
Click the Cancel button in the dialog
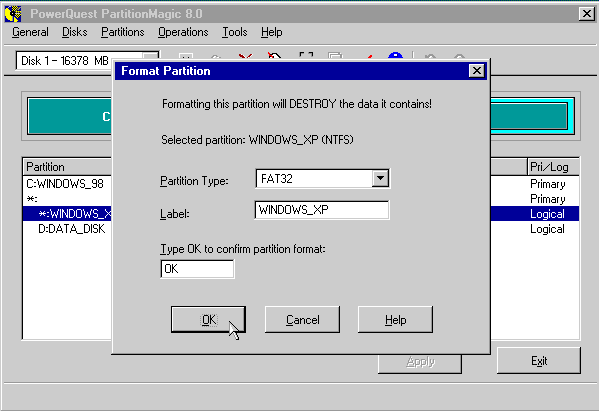(302, 319)
